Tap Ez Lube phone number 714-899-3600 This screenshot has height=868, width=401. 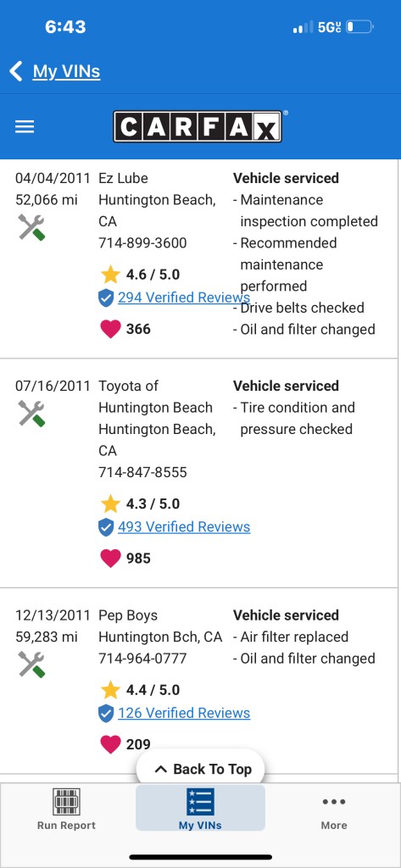143,243
